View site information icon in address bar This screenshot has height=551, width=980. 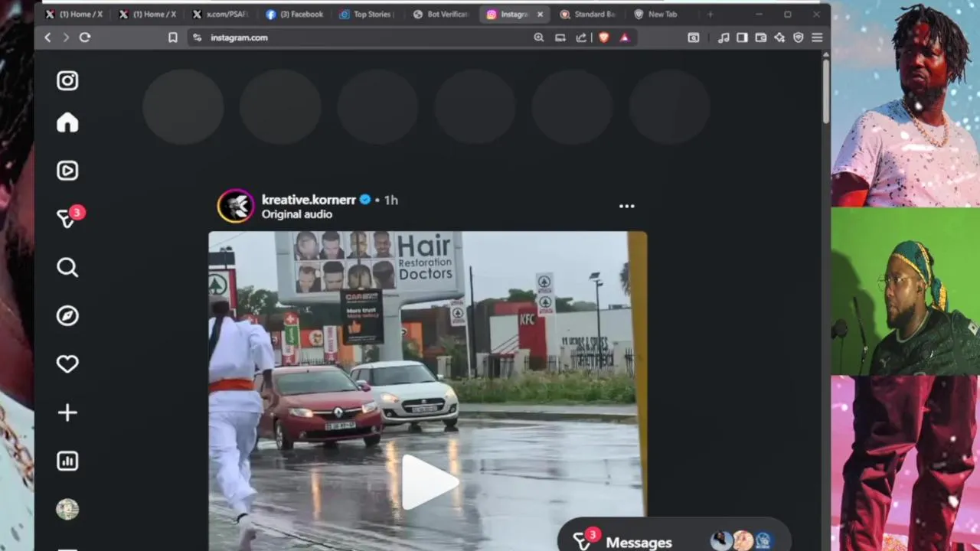(198, 37)
